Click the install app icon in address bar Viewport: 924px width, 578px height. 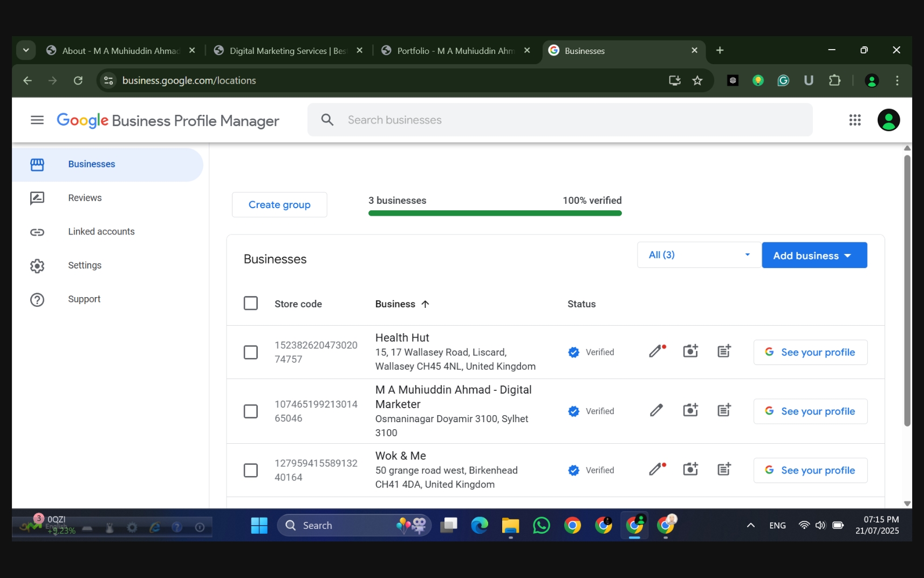pyautogui.click(x=674, y=80)
